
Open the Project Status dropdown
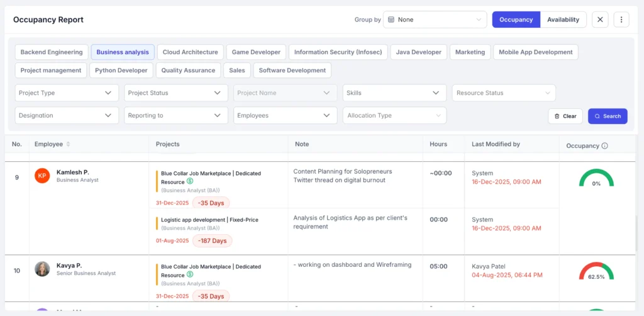tap(176, 93)
